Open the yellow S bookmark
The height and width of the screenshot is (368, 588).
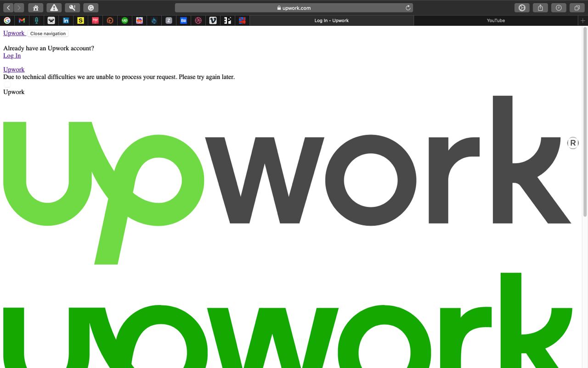click(80, 20)
